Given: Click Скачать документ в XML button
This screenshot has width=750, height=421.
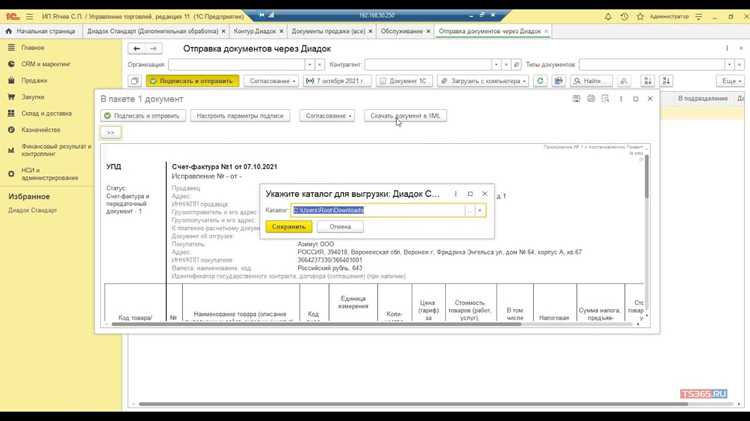Looking at the screenshot, I should point(405,116).
